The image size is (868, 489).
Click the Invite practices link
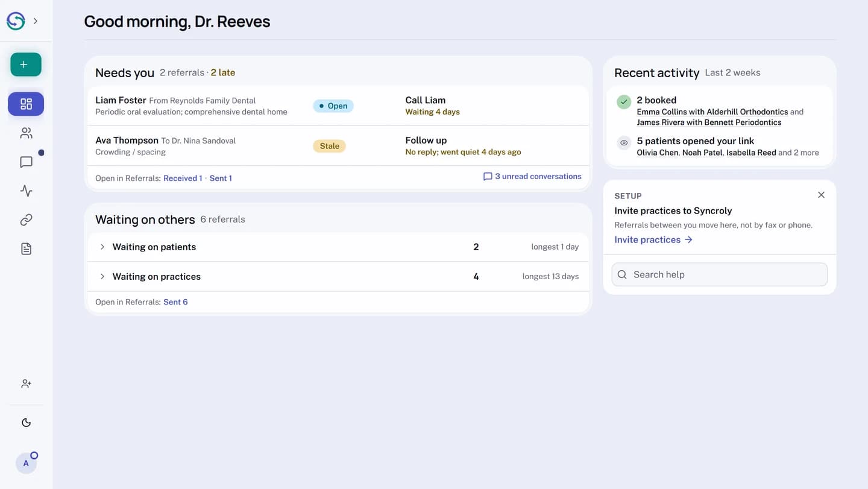[x=653, y=240]
